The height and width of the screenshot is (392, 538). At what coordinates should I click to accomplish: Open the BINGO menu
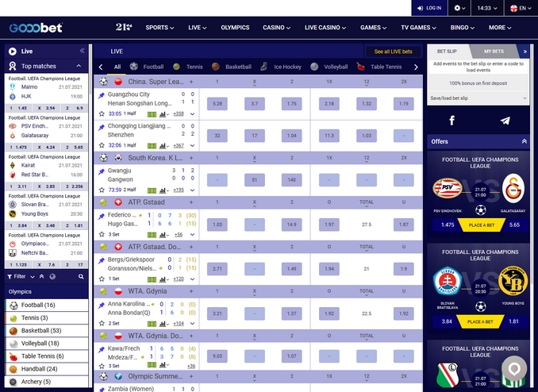click(462, 28)
